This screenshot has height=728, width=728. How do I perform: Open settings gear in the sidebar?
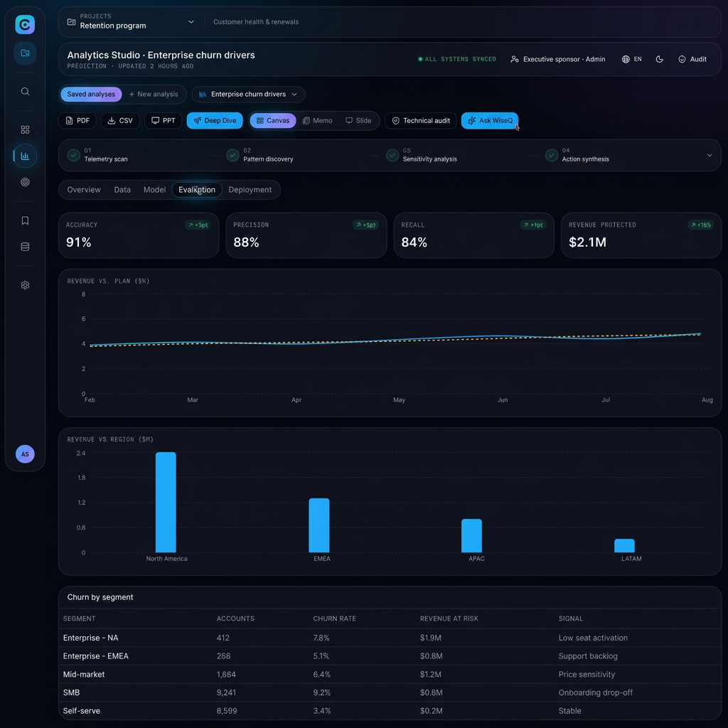click(x=25, y=285)
